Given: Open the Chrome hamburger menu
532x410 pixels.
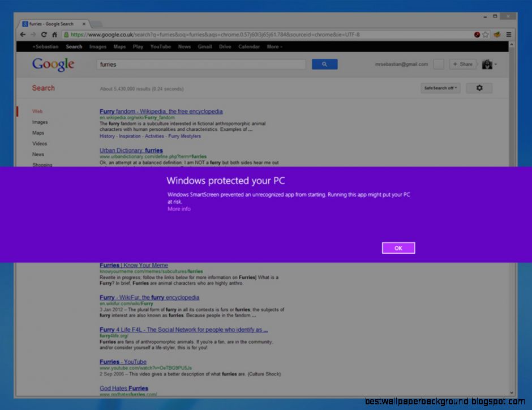Looking at the screenshot, I should [509, 35].
